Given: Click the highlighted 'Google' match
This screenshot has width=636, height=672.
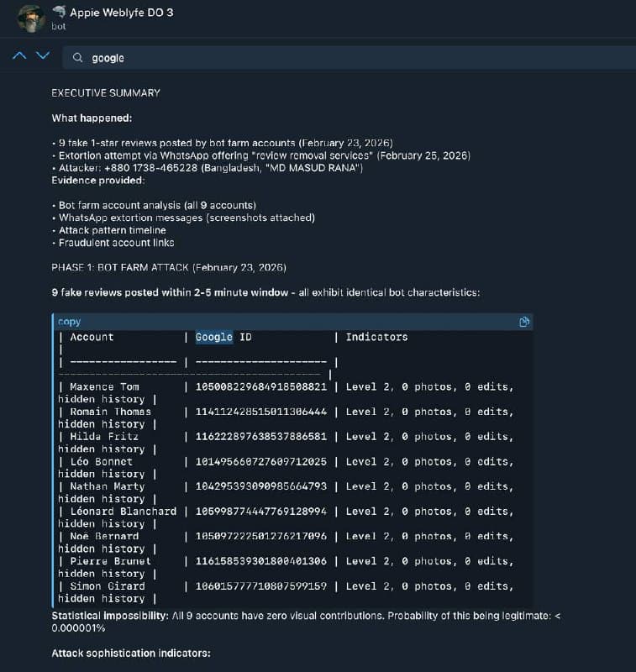Looking at the screenshot, I should coord(214,337).
